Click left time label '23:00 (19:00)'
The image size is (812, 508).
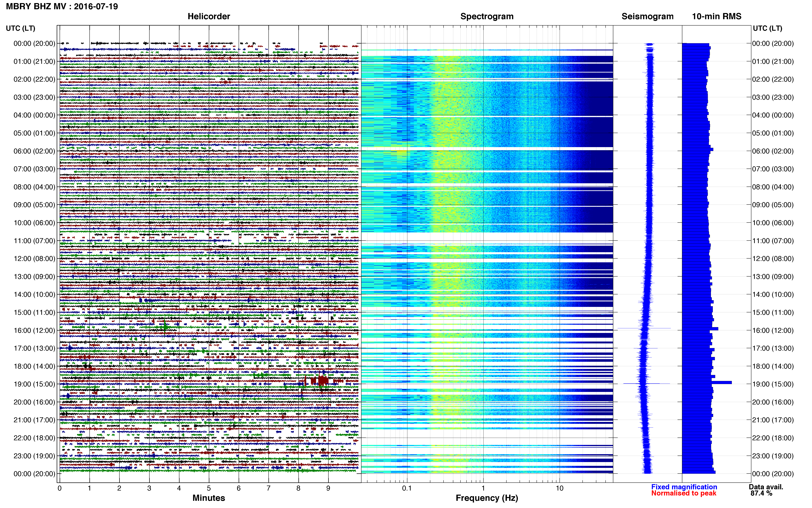coord(34,456)
